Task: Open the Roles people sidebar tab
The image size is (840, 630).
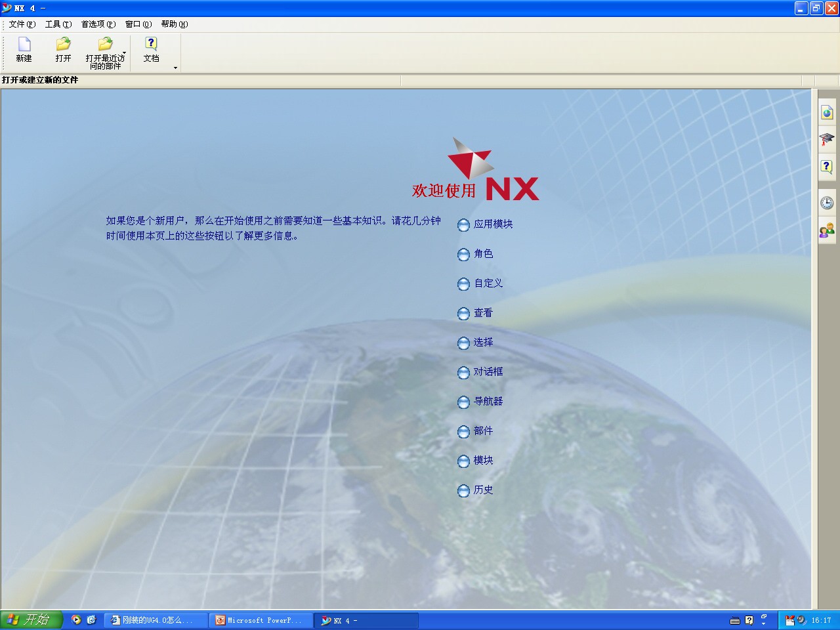Action: 827,230
